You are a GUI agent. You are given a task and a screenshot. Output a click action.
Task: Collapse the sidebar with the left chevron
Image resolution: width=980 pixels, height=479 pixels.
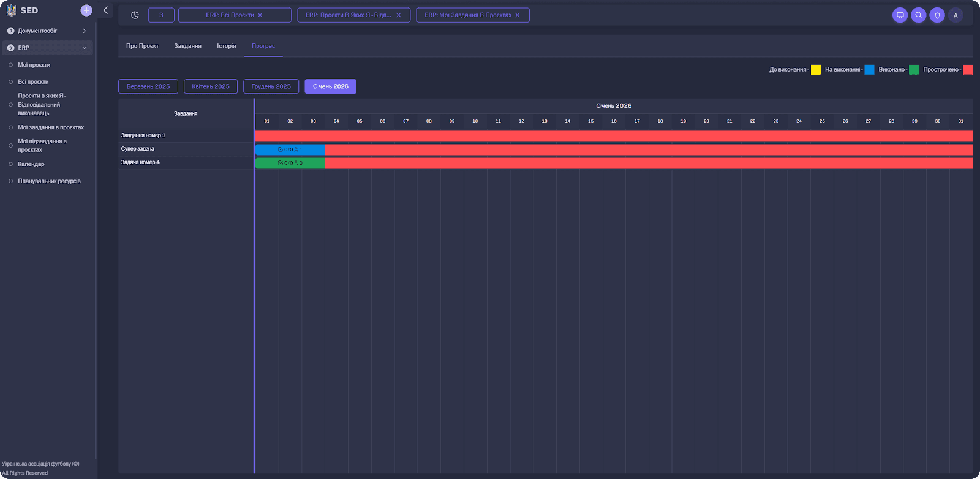point(105,10)
